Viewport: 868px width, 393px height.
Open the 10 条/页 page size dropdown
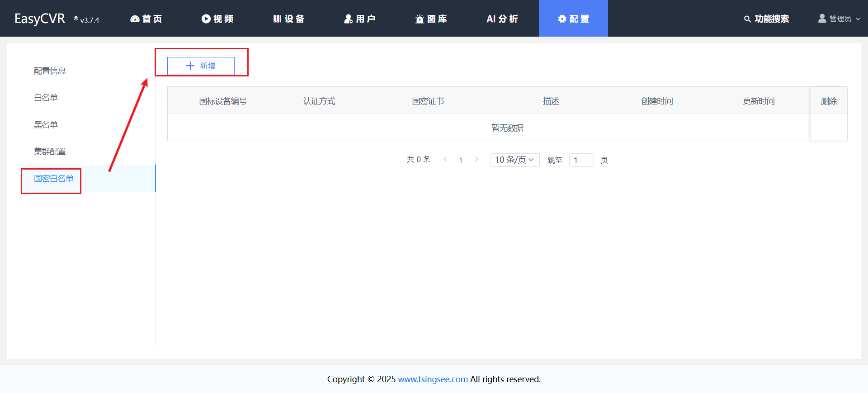point(514,160)
